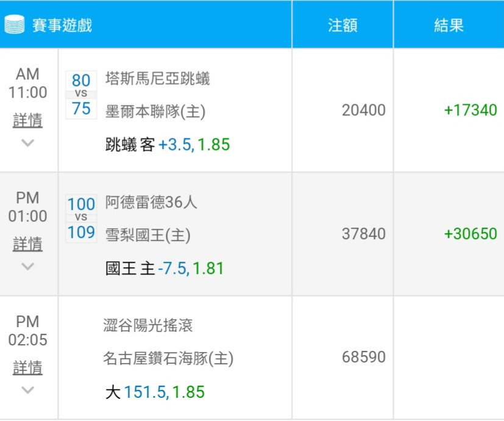Open 詳情 link for 11:00 AM match
504x421 pixels.
point(27,121)
